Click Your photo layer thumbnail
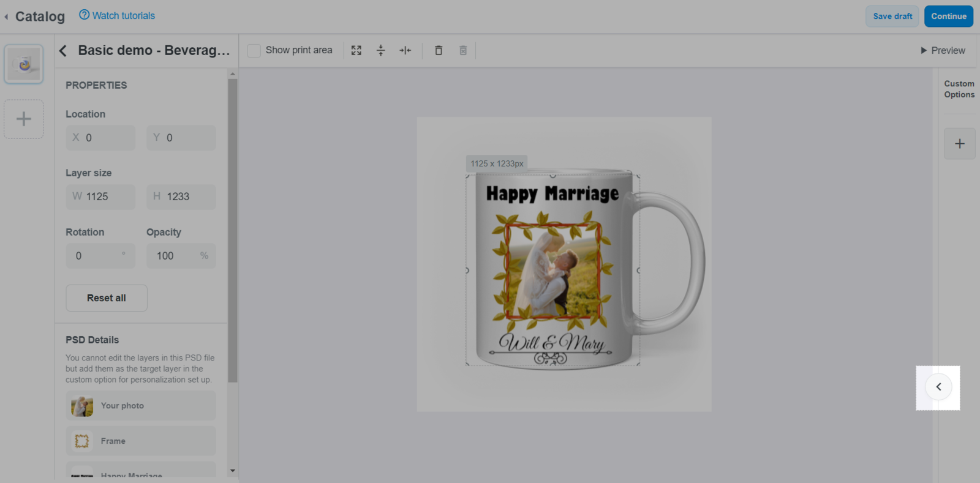This screenshot has height=483, width=980. (x=82, y=406)
